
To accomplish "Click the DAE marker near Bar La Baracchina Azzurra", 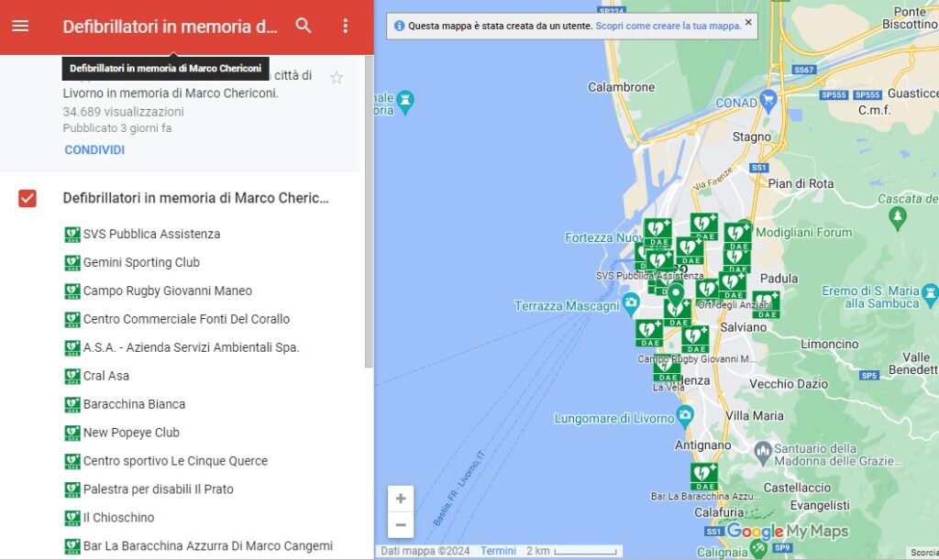I will click(x=704, y=475).
